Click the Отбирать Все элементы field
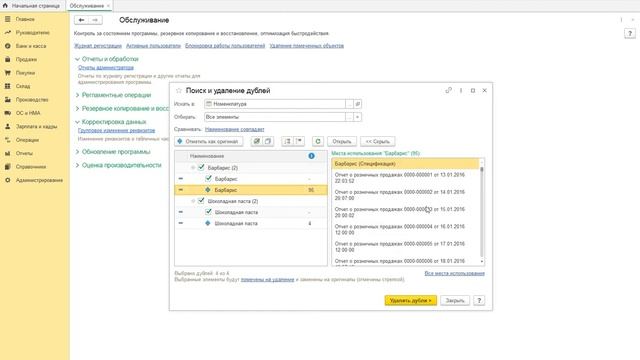640x360 pixels. coord(275,117)
